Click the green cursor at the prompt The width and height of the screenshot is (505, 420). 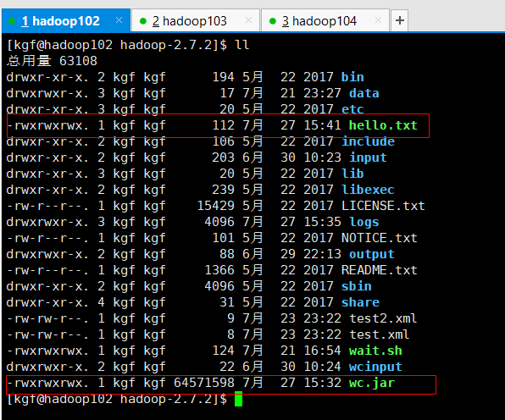pyautogui.click(x=238, y=399)
